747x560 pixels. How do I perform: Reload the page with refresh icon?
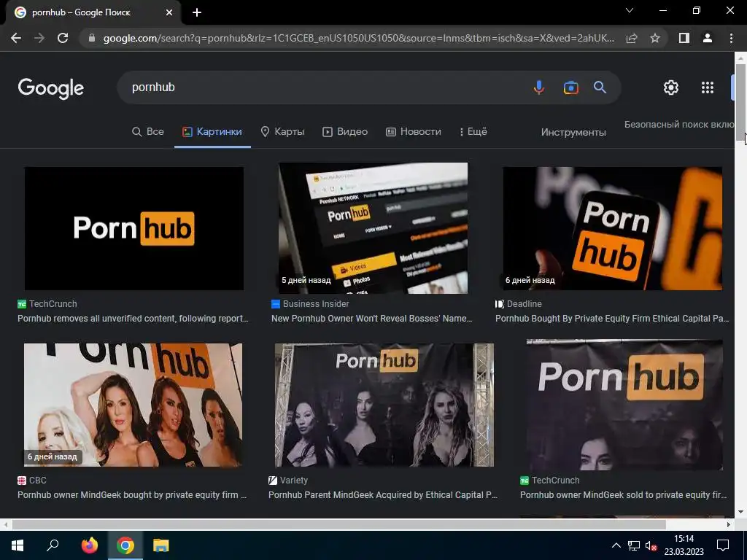click(x=63, y=38)
